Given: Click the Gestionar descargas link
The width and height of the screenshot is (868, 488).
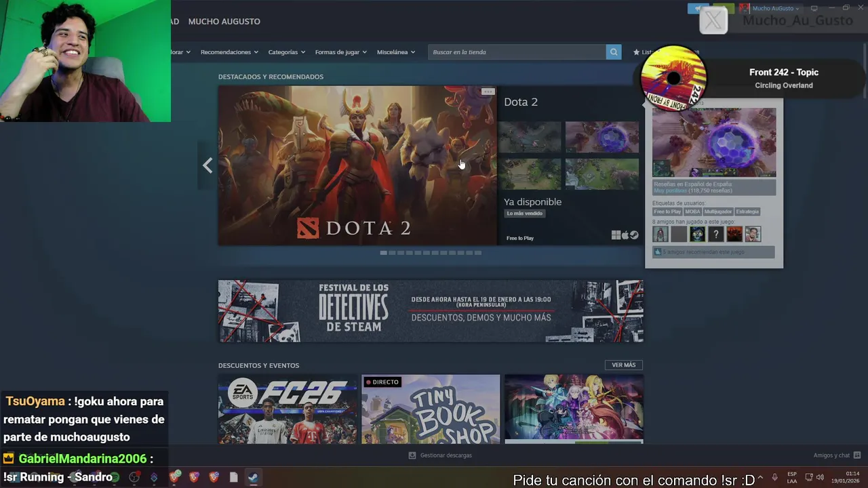Looking at the screenshot, I should click(x=446, y=455).
